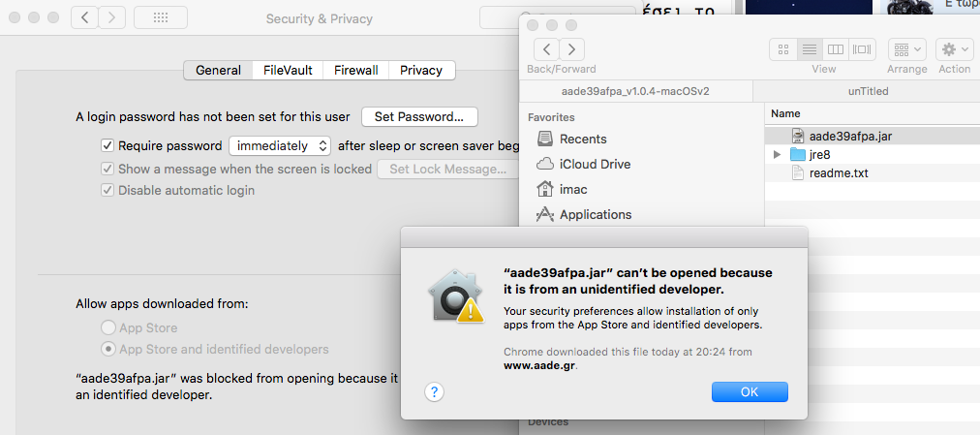The height and width of the screenshot is (435, 980).
Task: Click the Set Password button
Action: [x=419, y=117]
